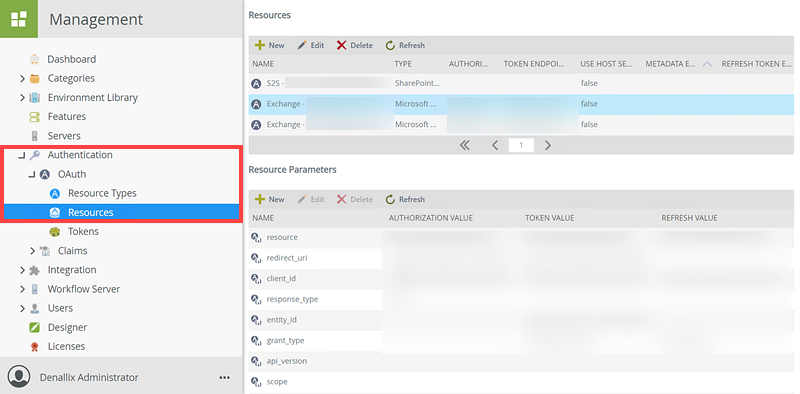Click the Authentication key icon
The image size is (800, 394).
pyautogui.click(x=35, y=155)
